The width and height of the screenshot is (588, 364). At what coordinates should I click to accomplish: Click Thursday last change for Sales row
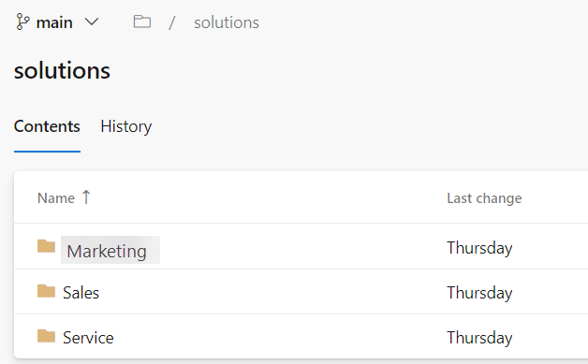coord(479,293)
